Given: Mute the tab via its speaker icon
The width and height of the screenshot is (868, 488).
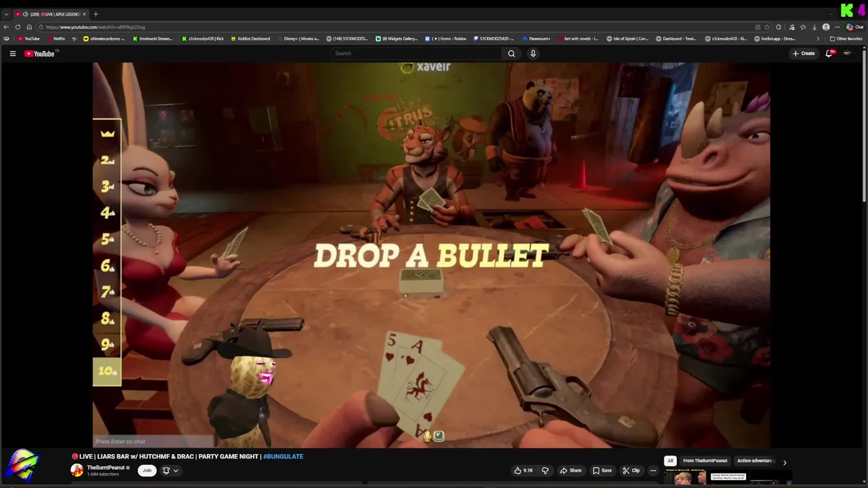Looking at the screenshot, I should click(25, 14).
